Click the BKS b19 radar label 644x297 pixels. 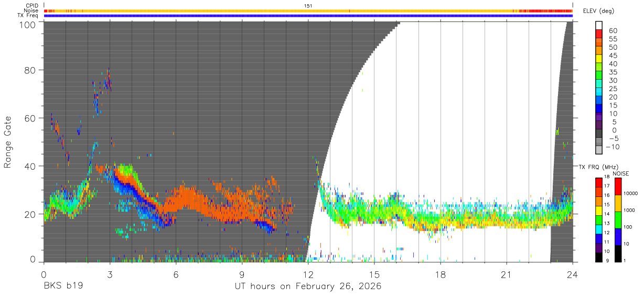tap(63, 287)
